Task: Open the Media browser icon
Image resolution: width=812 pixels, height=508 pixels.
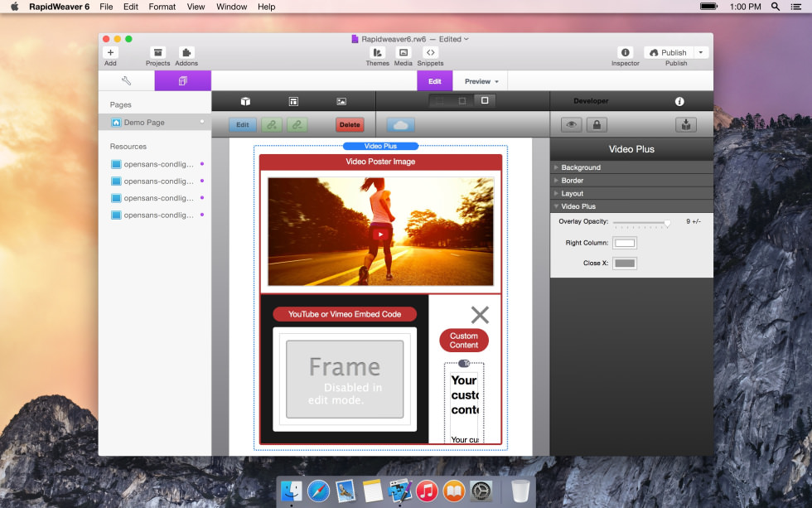Action: tap(404, 52)
